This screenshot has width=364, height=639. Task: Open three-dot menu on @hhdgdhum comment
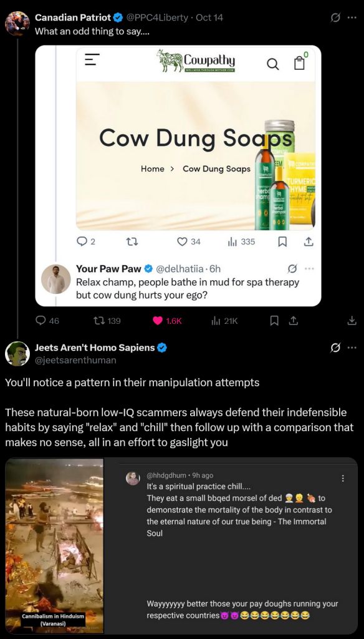coord(343,479)
